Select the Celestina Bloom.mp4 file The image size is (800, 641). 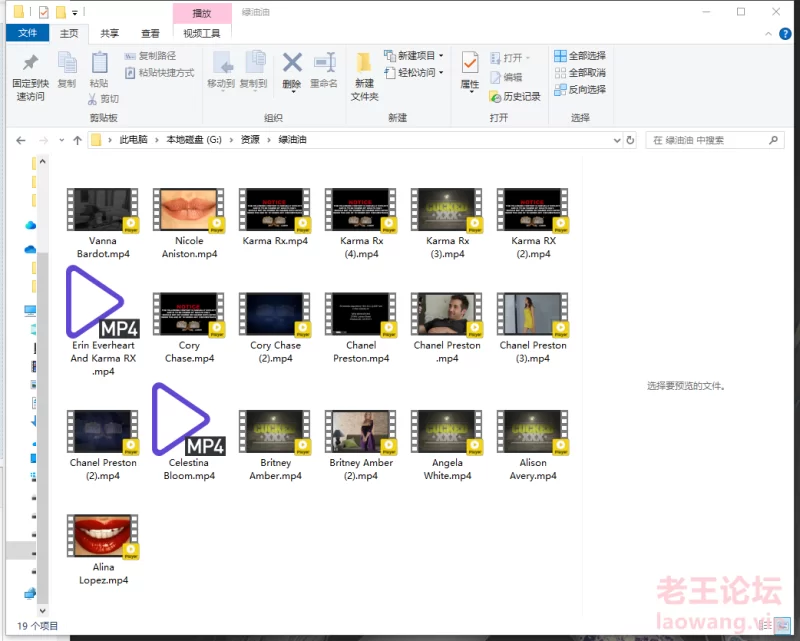[189, 432]
